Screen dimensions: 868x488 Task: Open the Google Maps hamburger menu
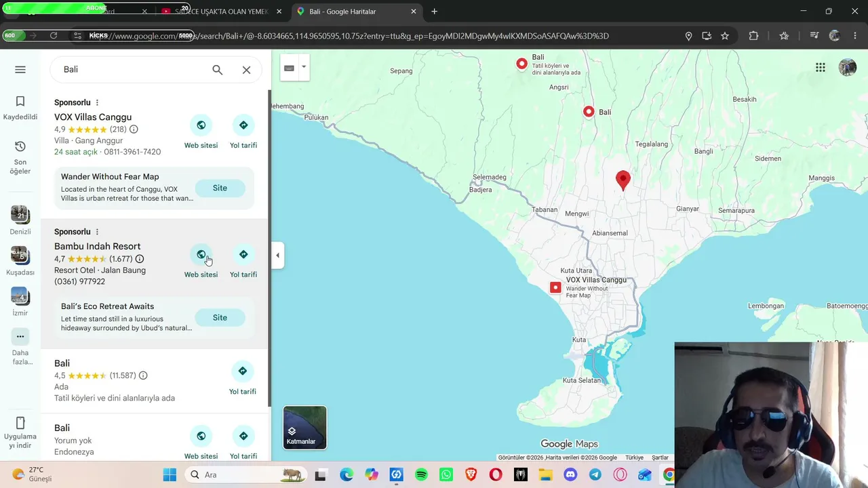(20, 69)
